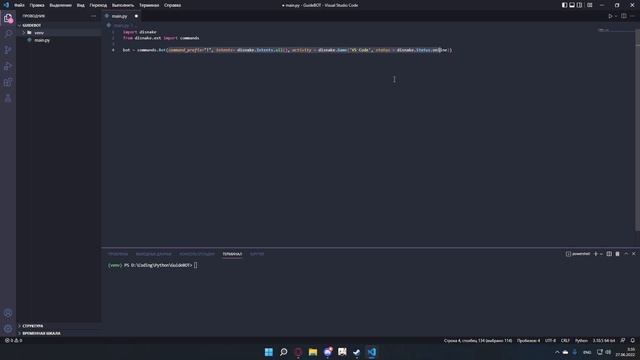
Task: Open the Explorer panel more actions ellipsis
Action: 93,16
